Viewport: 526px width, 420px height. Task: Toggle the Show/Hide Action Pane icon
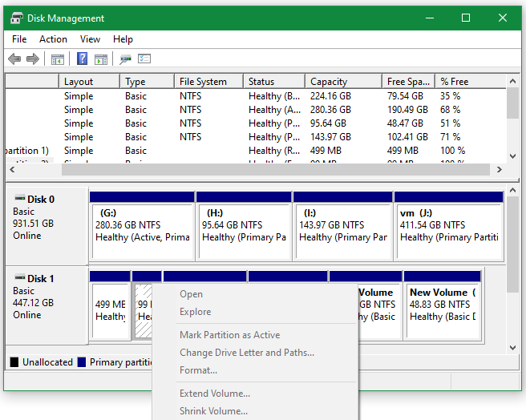tap(101, 59)
